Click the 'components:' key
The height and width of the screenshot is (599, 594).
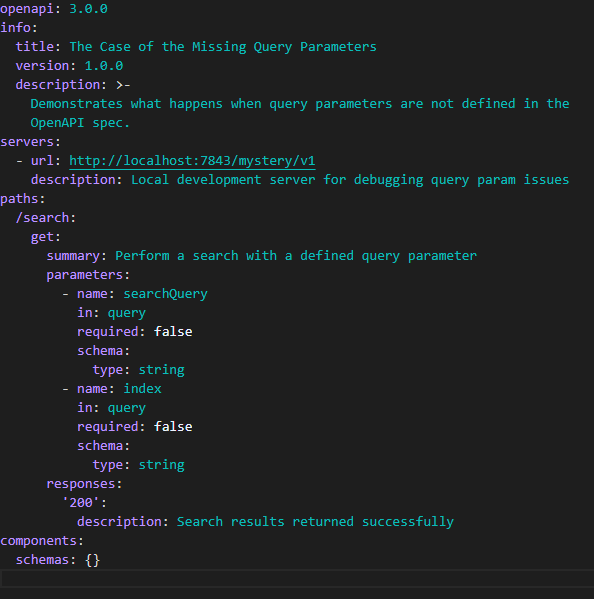42,541
